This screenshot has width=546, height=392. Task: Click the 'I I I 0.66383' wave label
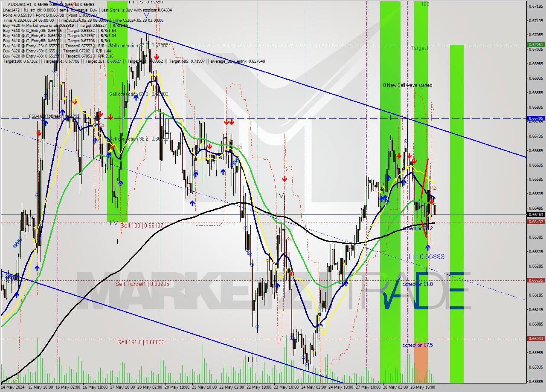(426, 257)
